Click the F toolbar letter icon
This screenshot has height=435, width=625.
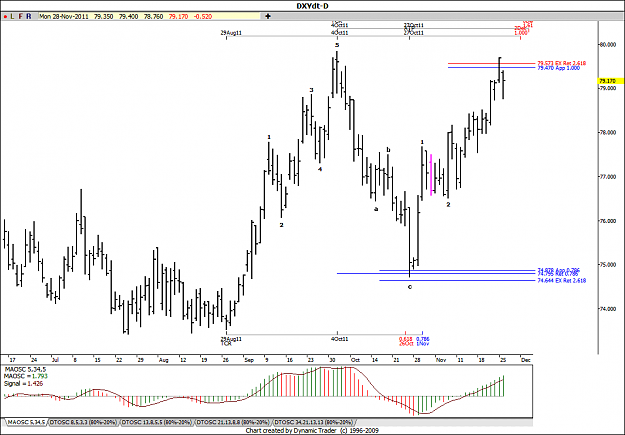pos(20,17)
